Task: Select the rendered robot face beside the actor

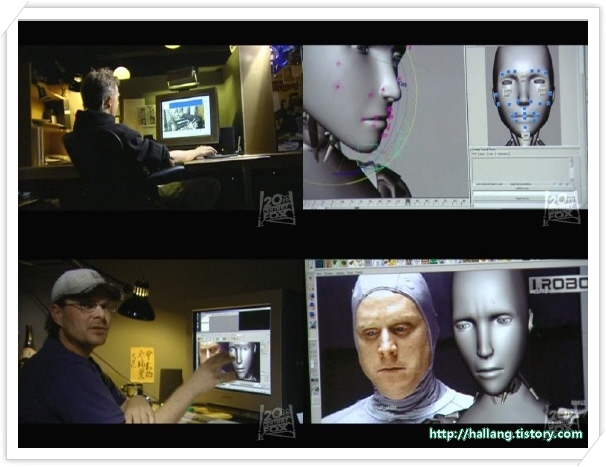Action: [x=489, y=334]
